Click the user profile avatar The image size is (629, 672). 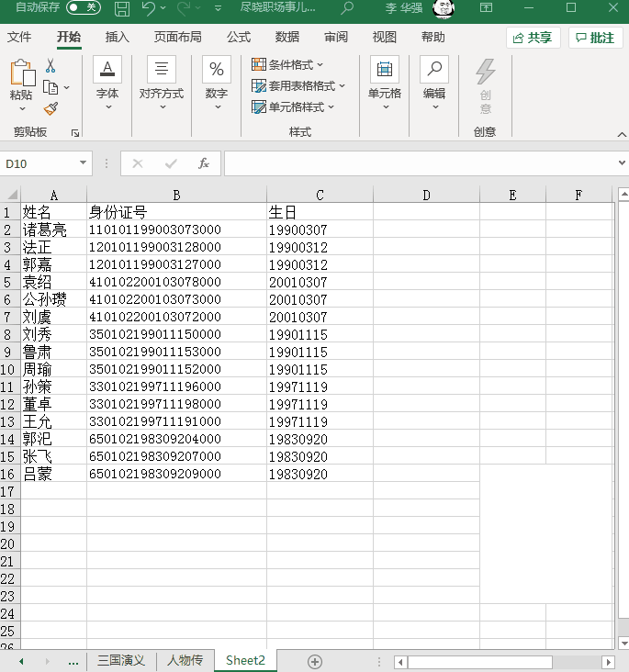point(444,8)
